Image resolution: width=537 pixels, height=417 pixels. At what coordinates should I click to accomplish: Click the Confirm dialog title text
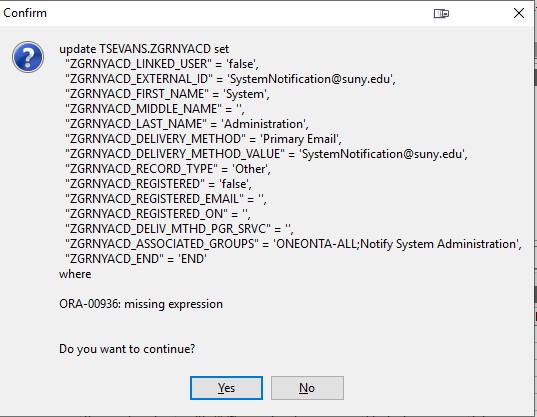[25, 13]
